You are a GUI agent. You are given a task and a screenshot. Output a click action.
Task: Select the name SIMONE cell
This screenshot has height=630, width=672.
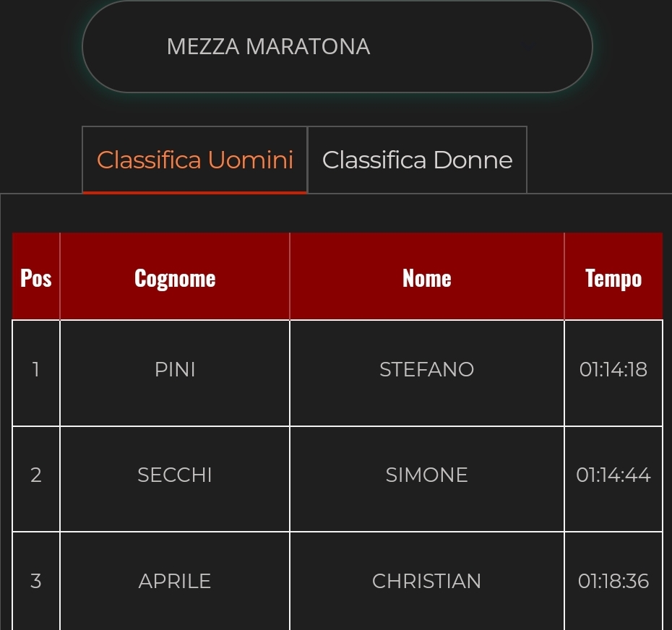tap(426, 475)
